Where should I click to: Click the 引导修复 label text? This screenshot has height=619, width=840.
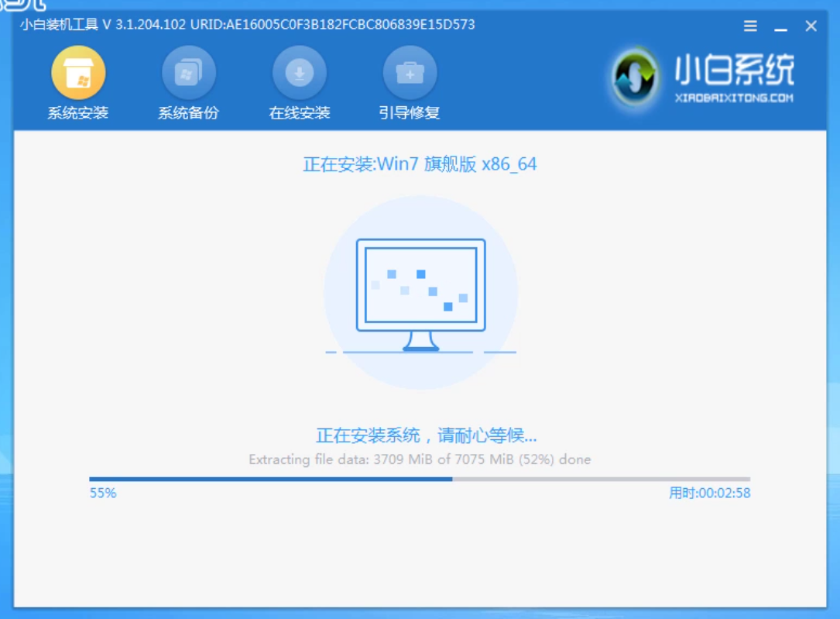[x=409, y=112]
